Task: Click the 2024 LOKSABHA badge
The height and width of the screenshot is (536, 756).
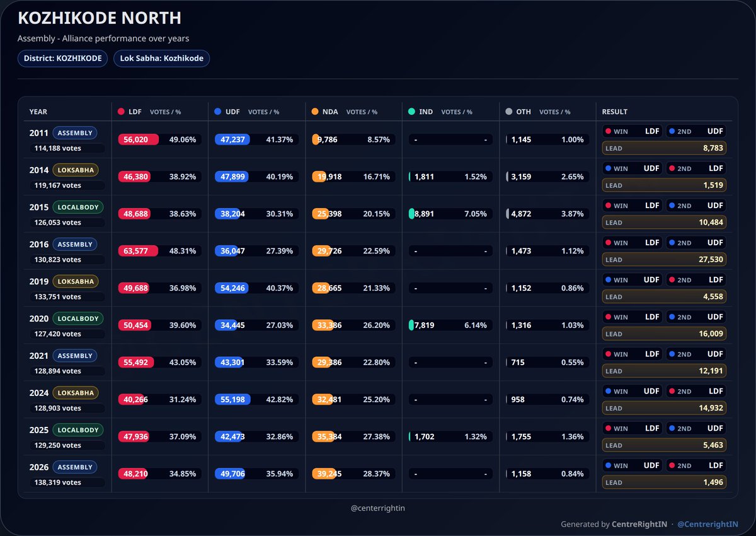Action: [76, 393]
